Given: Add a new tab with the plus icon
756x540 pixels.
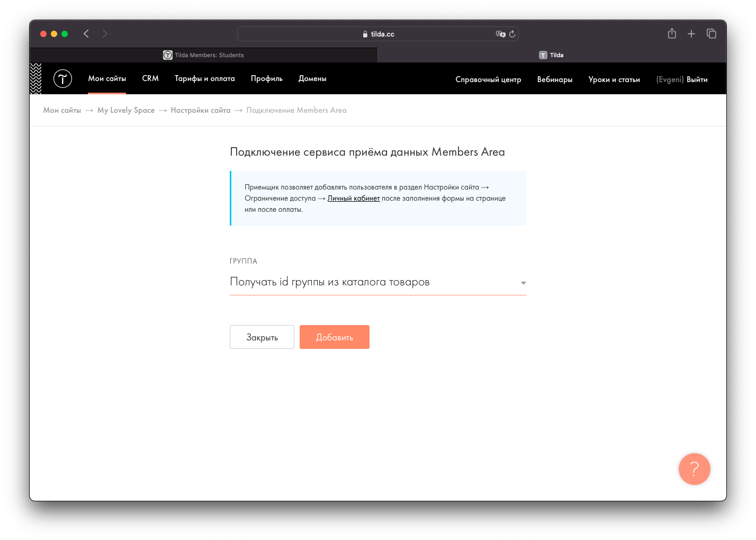Looking at the screenshot, I should tap(691, 34).
